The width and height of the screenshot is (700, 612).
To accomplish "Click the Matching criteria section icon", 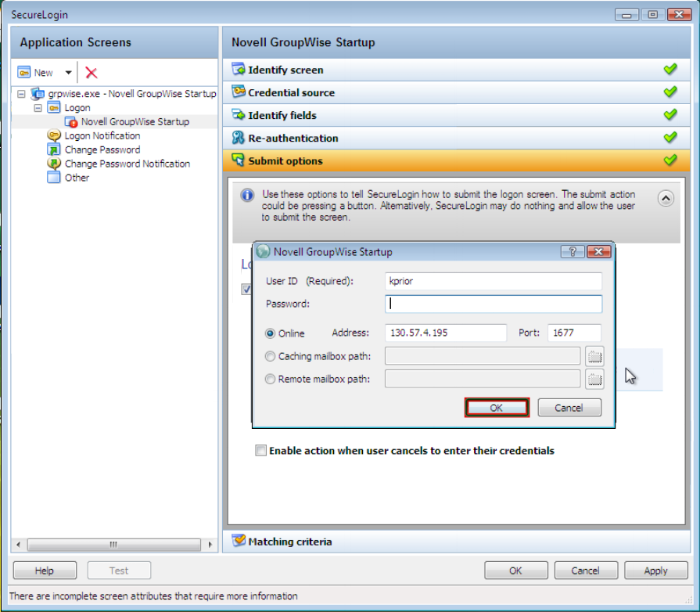I will pos(239,541).
